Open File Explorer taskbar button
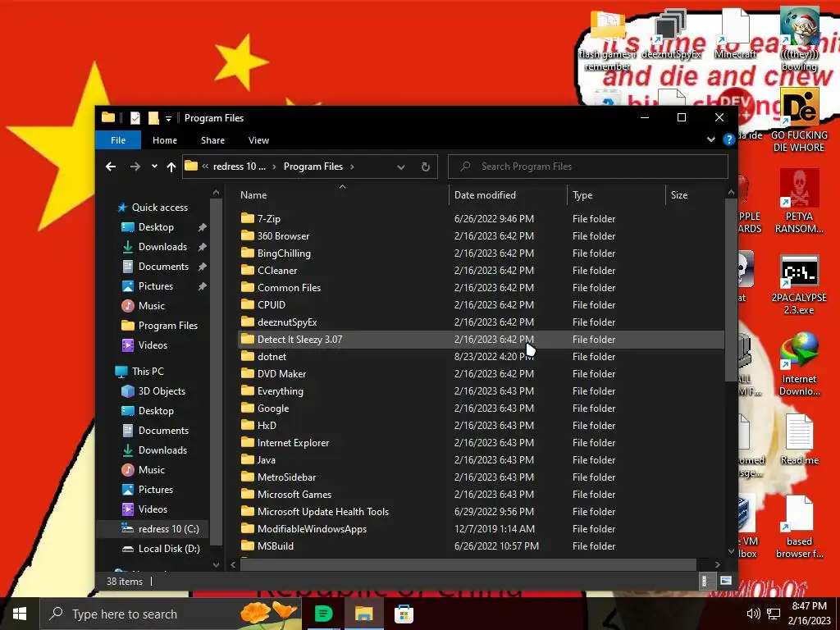 [x=363, y=614]
